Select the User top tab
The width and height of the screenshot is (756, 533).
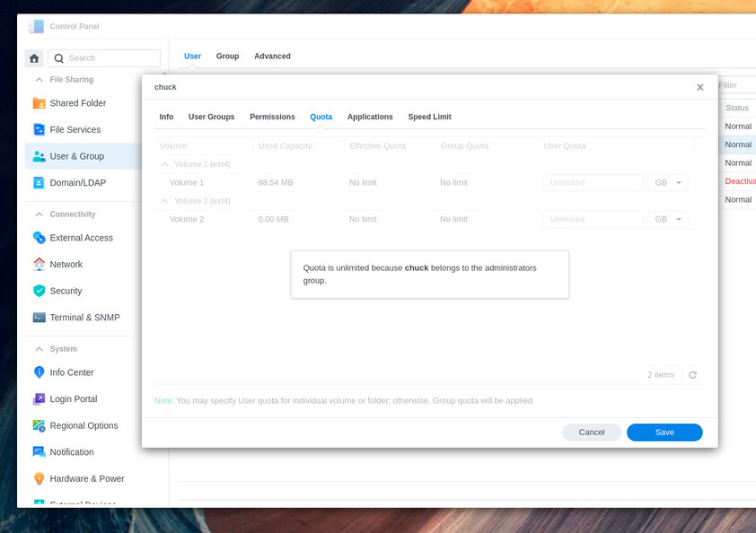pos(192,57)
